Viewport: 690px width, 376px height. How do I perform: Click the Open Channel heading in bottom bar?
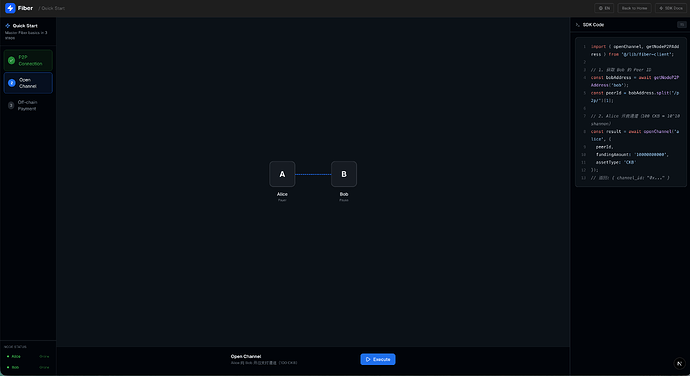click(x=246, y=356)
